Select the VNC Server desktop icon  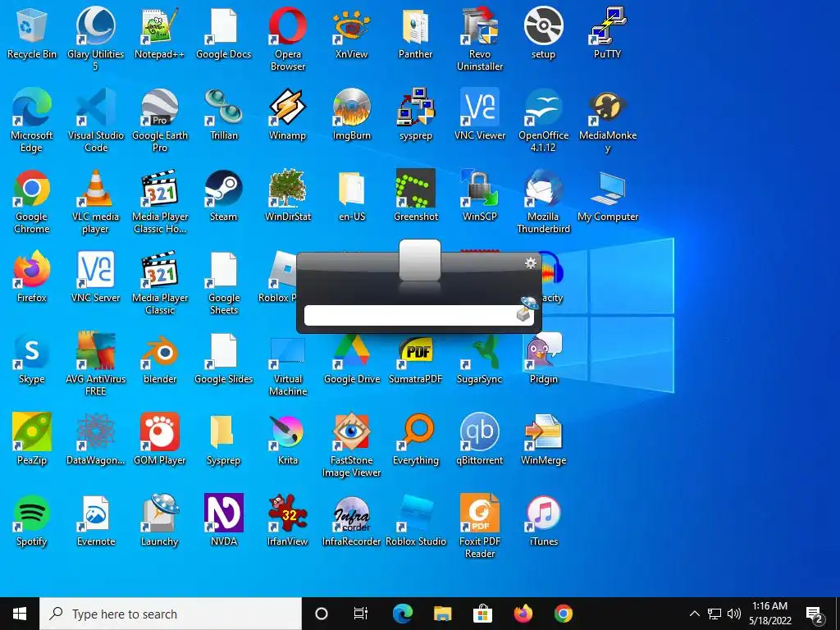point(95,277)
